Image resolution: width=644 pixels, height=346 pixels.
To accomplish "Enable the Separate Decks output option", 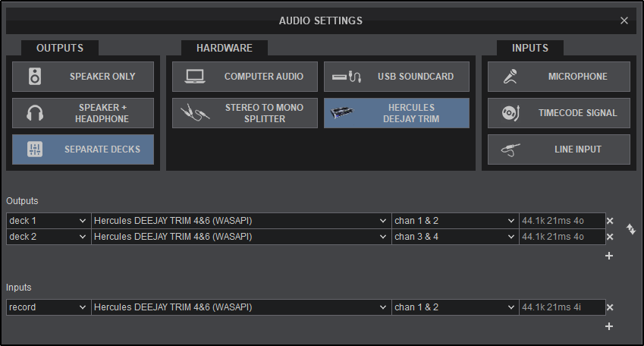I will point(83,149).
